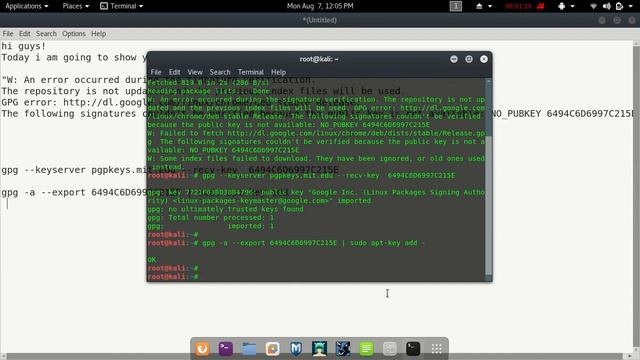Open View menu in the terminal window
The height and width of the screenshot is (360, 640).
coord(195,72)
